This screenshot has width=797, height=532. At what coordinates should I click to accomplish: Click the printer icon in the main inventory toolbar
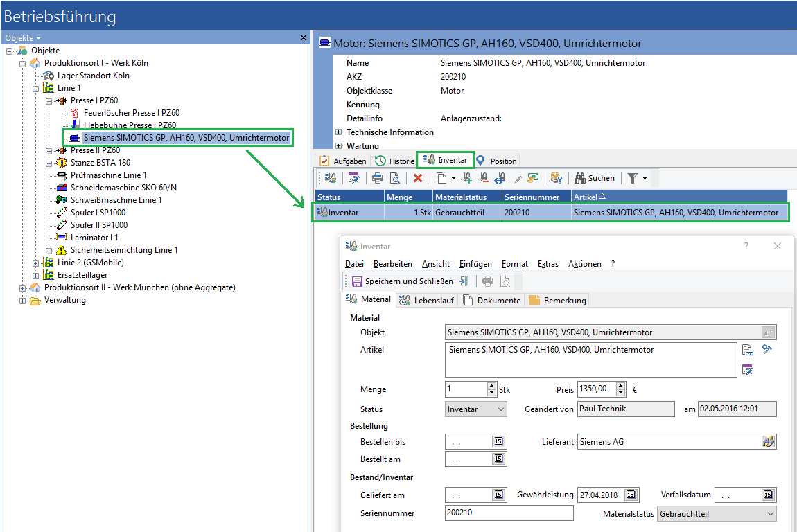(x=378, y=178)
